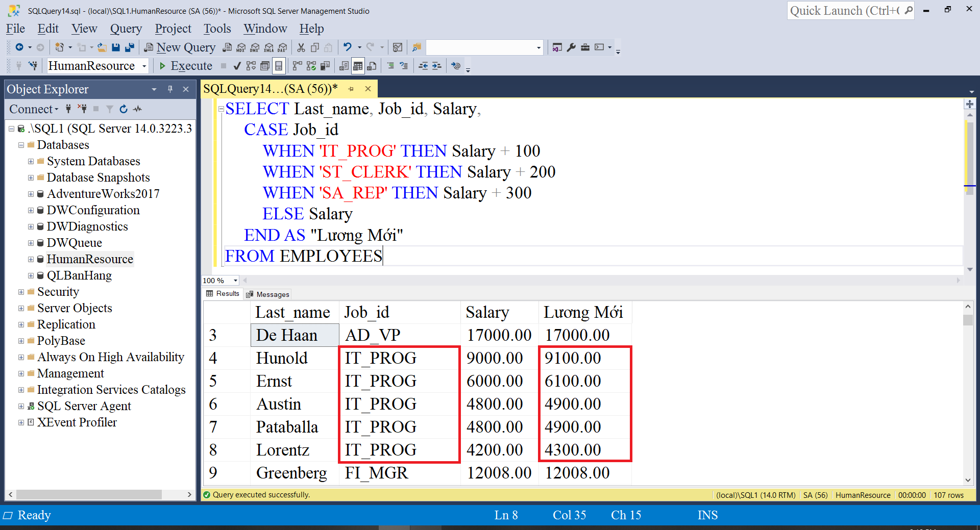
Task: Click the Cut scissors icon
Action: [x=301, y=47]
